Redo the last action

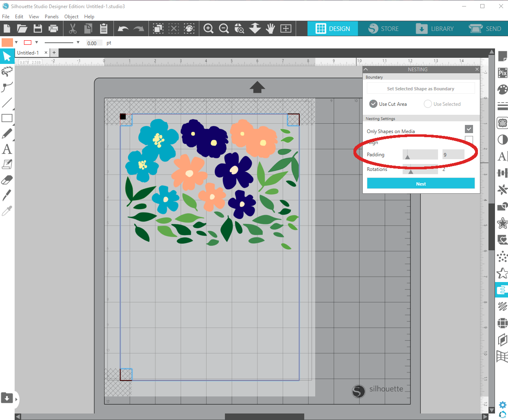[x=139, y=28]
